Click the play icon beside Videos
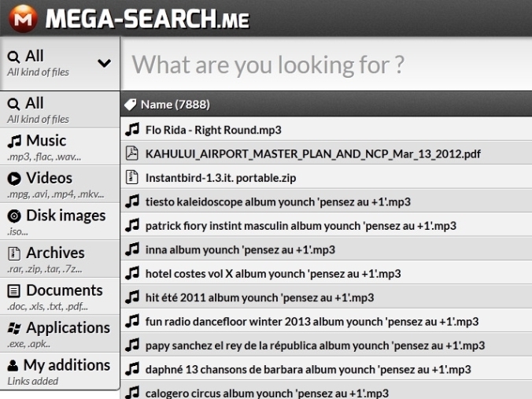The image size is (532, 399). [x=14, y=179]
